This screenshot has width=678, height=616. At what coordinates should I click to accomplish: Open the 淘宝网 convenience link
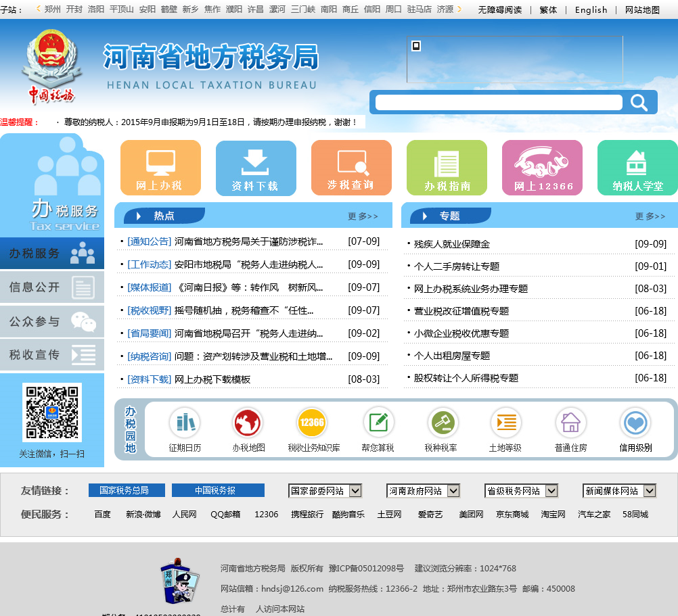[x=553, y=515]
